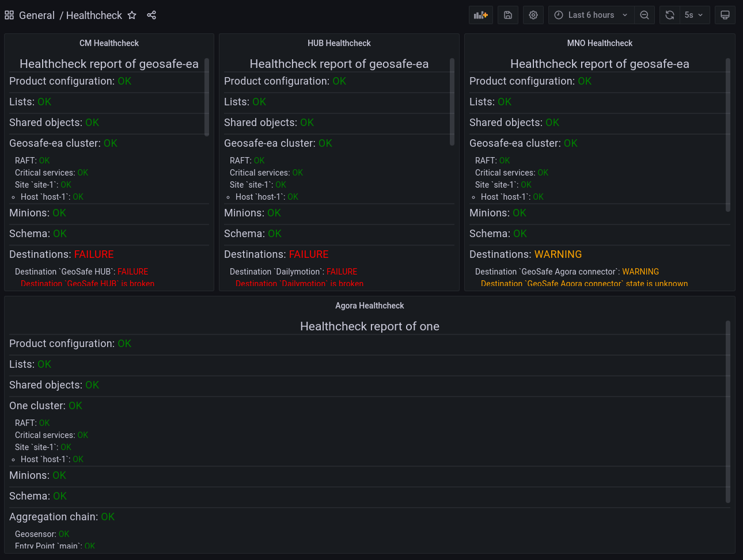Click 'Minions: OK' in MNO panel
The width and height of the screenshot is (743, 560).
click(498, 213)
